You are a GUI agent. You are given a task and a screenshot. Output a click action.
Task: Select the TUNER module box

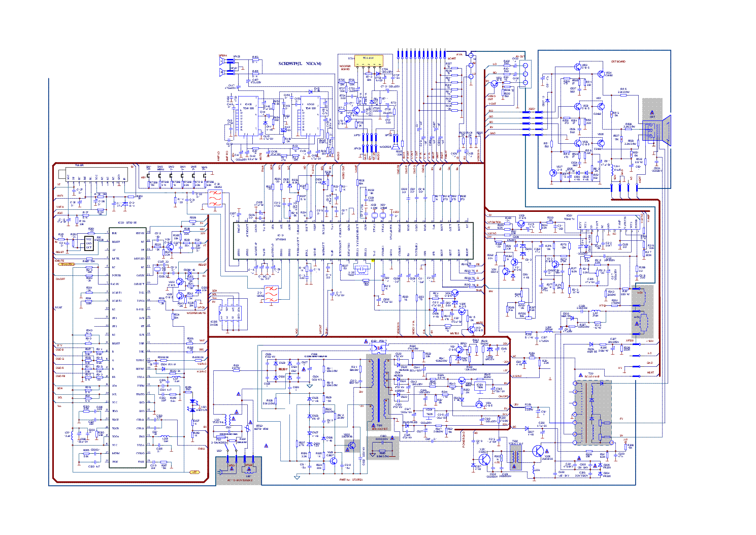pos(92,175)
